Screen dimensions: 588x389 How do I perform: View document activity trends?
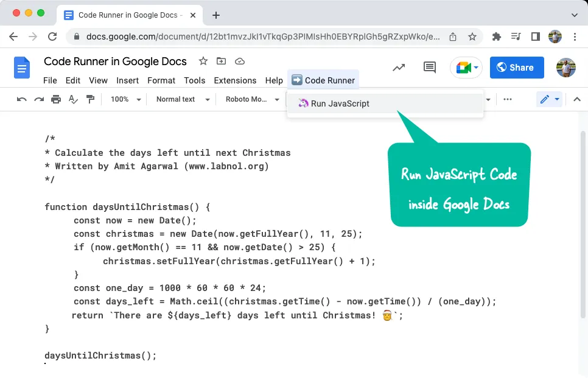[399, 67]
